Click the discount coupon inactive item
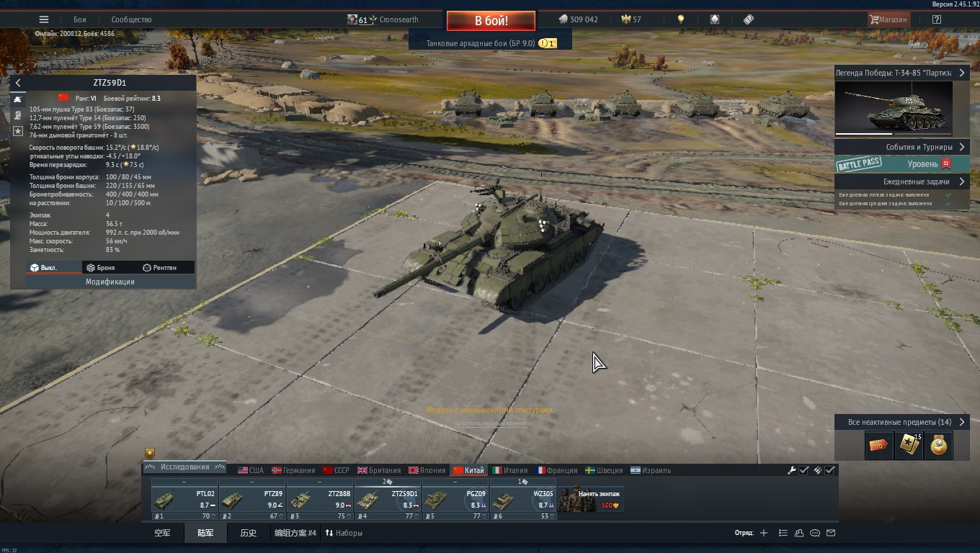Viewport: 980px width, 553px height. click(878, 446)
